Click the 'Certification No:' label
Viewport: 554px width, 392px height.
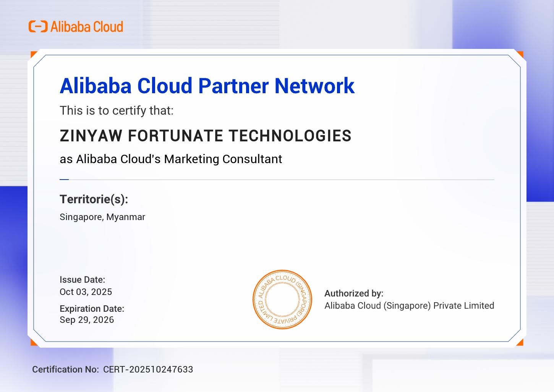(x=65, y=369)
